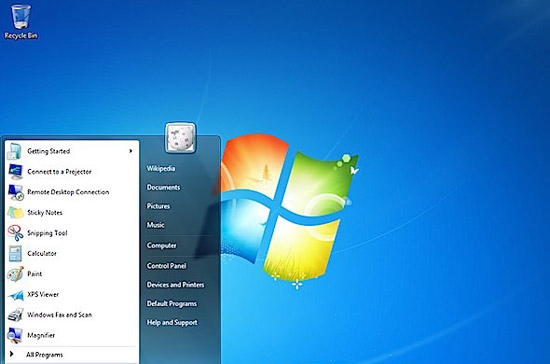
Task: Open the All Programs list
Action: (x=45, y=355)
